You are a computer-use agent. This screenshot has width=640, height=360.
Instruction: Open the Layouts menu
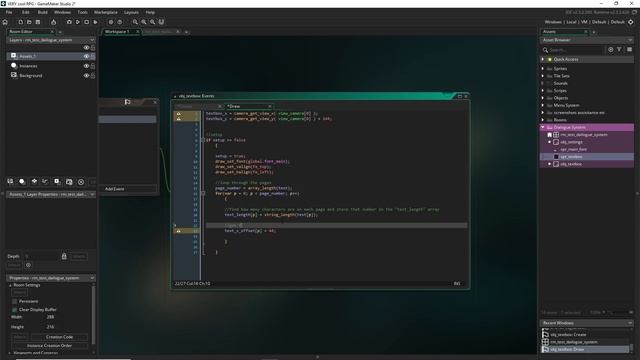[x=131, y=12]
